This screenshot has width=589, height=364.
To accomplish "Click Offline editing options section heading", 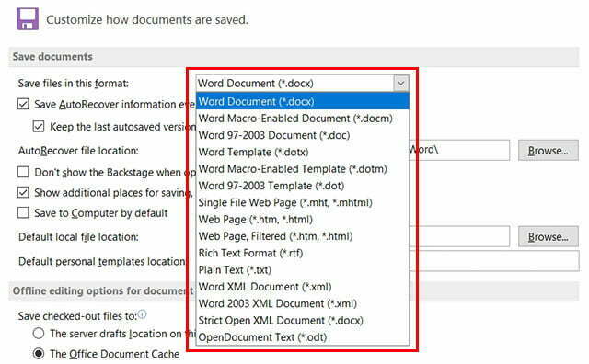I will pyautogui.click(x=102, y=290).
